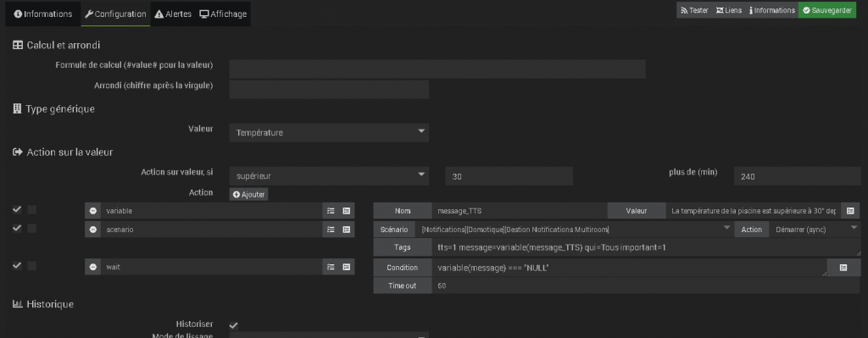Open the tasks-list icon in the wait row

coord(331,267)
